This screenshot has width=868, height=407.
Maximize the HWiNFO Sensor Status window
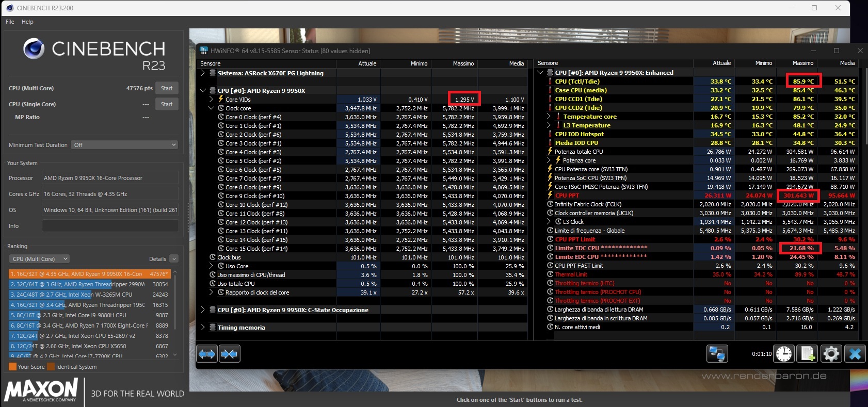837,51
